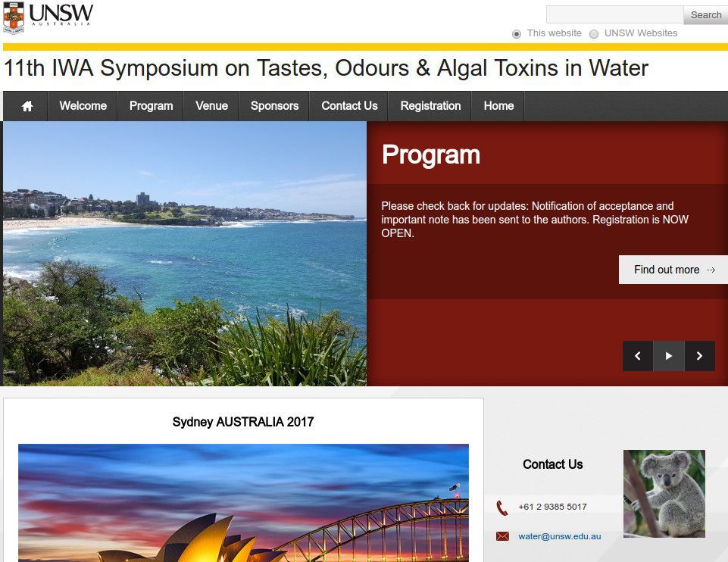
Task: Focus the search input field
Action: coord(614,15)
